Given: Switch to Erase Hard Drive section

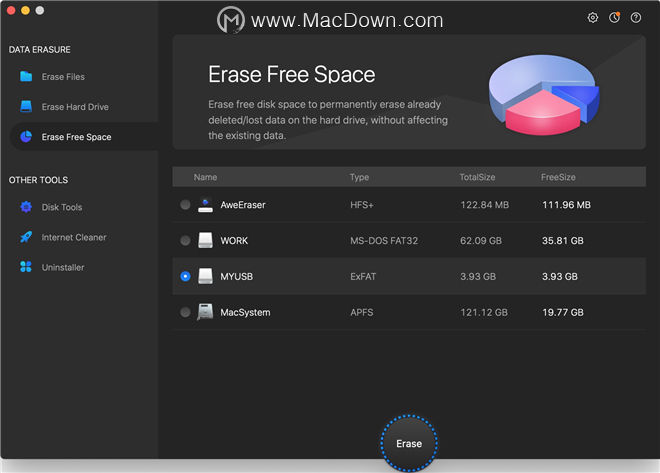Looking at the screenshot, I should pyautogui.click(x=75, y=107).
